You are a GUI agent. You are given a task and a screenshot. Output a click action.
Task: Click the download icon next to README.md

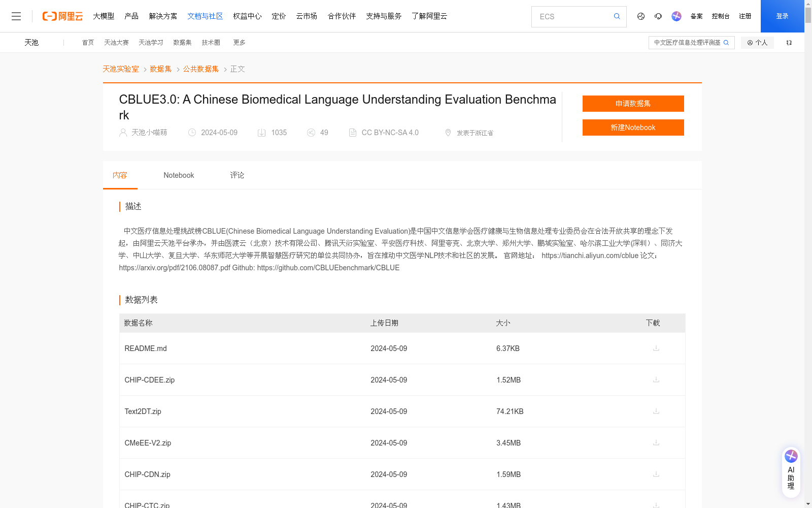point(656,348)
